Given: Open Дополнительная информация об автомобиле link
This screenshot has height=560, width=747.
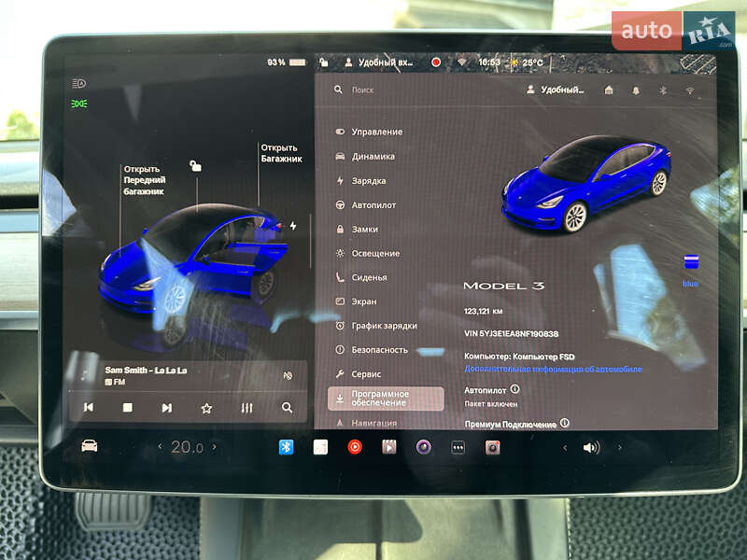Looking at the screenshot, I should point(553,369).
